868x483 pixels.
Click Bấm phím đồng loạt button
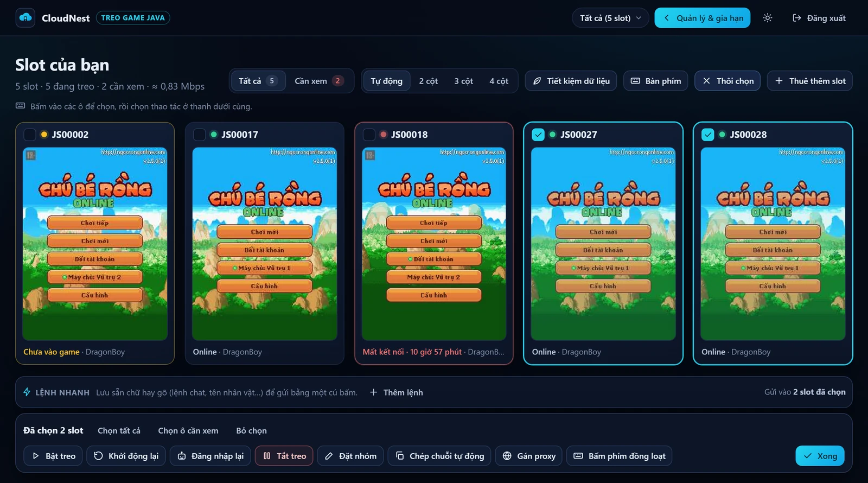click(x=620, y=456)
